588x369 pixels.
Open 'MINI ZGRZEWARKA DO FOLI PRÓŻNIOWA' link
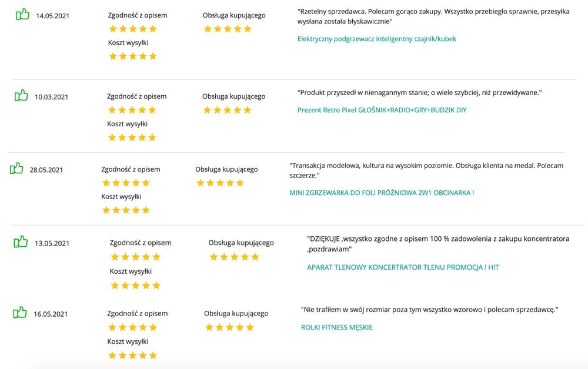382,193
